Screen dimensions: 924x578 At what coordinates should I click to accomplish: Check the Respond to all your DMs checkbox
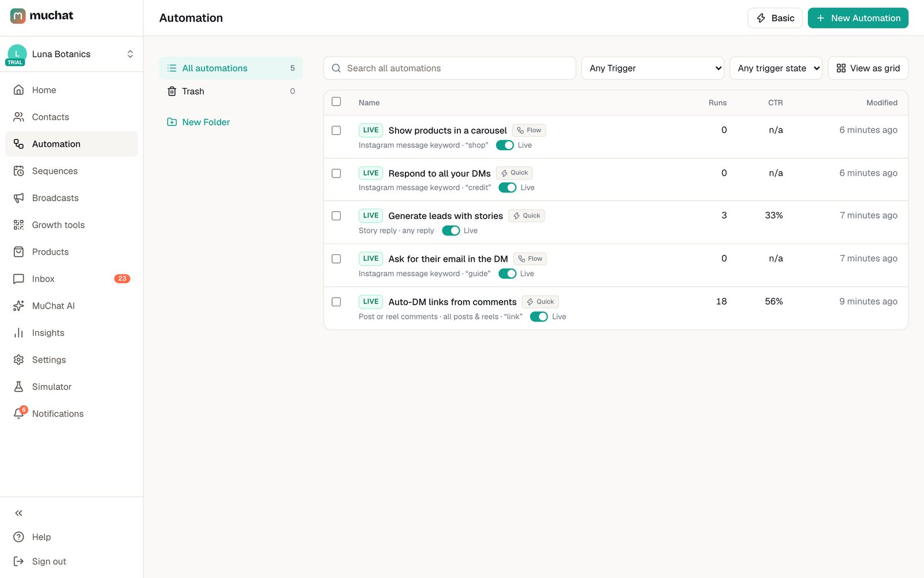[336, 173]
